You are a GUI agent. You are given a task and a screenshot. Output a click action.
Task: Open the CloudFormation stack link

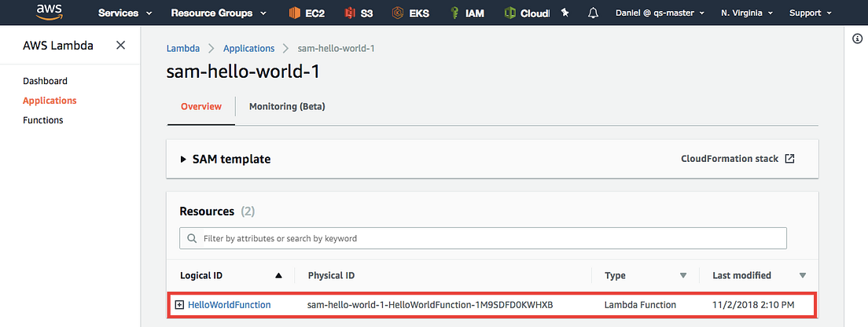pyautogui.click(x=738, y=159)
